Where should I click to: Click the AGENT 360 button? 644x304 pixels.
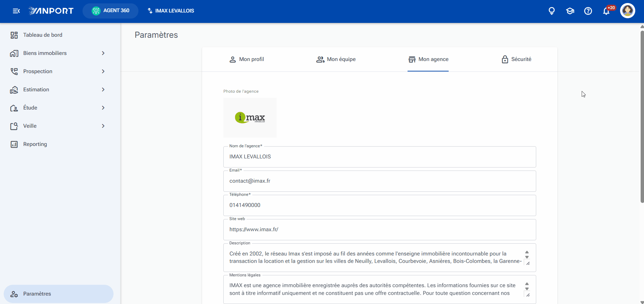point(110,11)
